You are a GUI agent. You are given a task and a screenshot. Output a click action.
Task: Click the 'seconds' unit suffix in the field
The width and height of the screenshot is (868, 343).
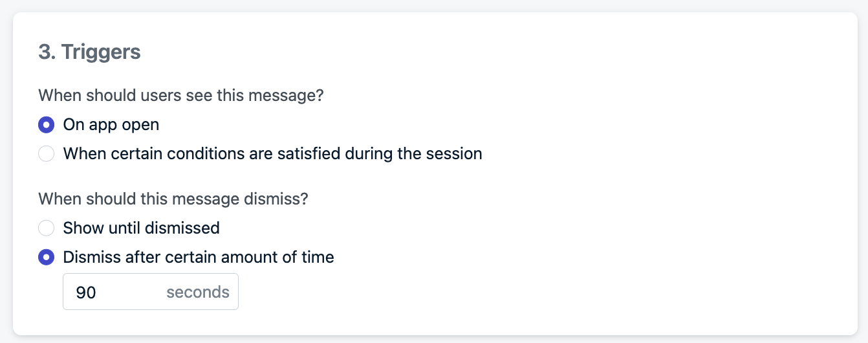pyautogui.click(x=198, y=293)
